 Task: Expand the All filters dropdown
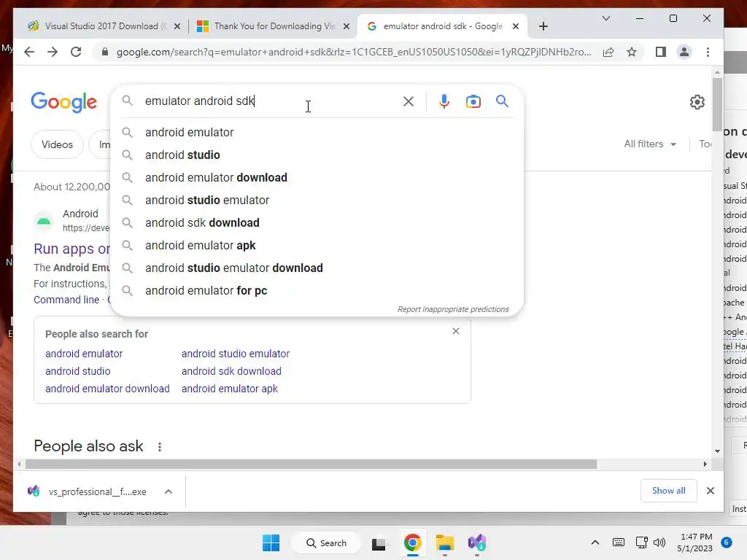coord(650,144)
